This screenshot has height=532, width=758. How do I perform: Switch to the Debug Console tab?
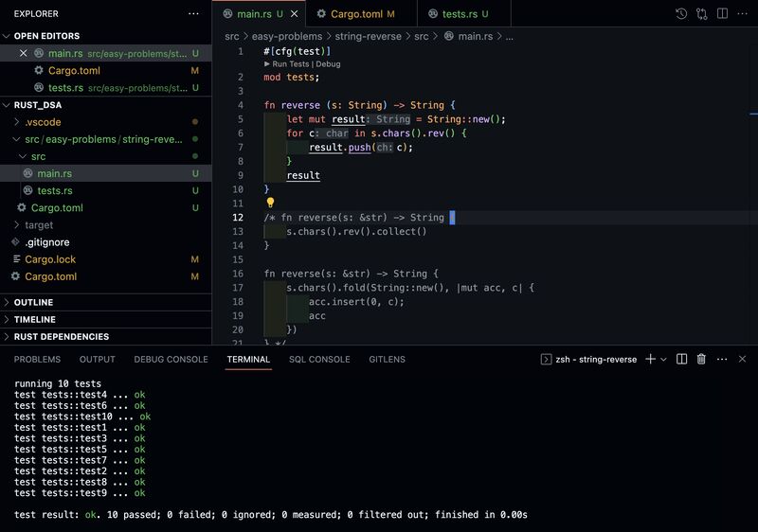171,360
